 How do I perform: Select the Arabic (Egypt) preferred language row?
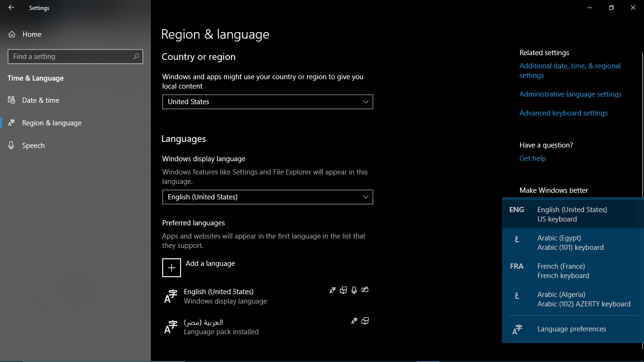[x=268, y=327]
